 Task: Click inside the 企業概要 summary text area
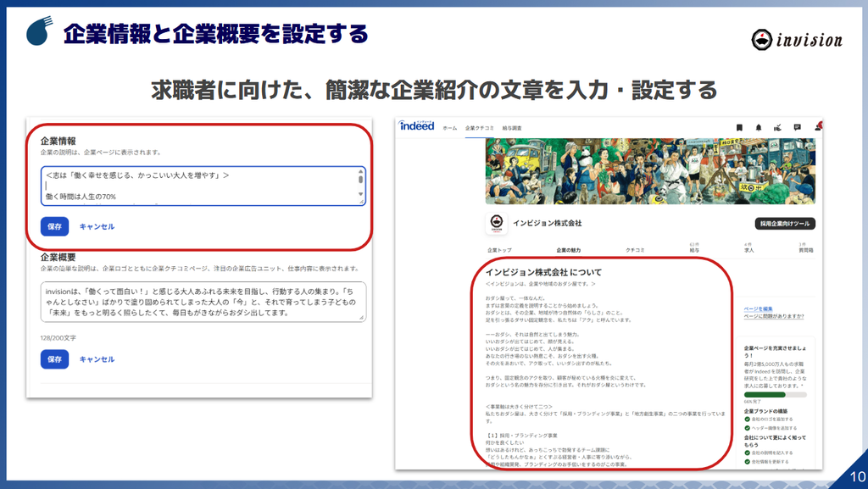[x=203, y=302]
